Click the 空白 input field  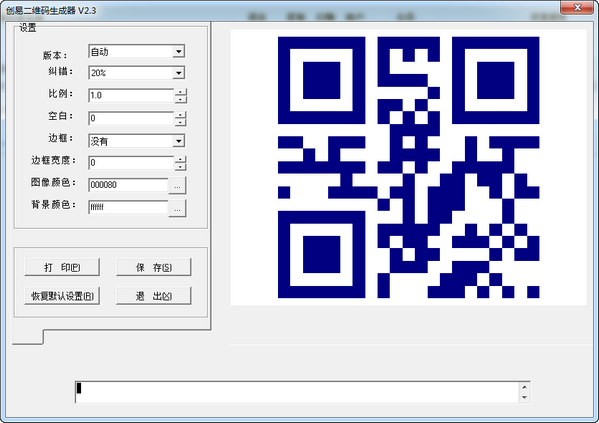[131, 118]
